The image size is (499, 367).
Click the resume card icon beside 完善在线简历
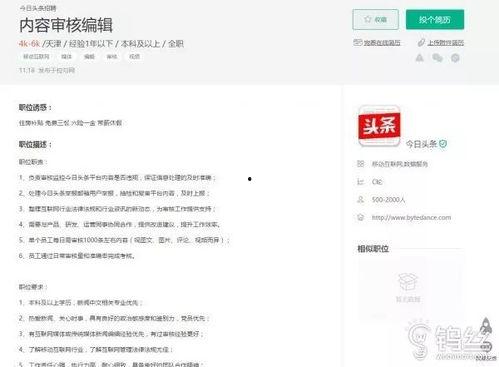coord(357,42)
